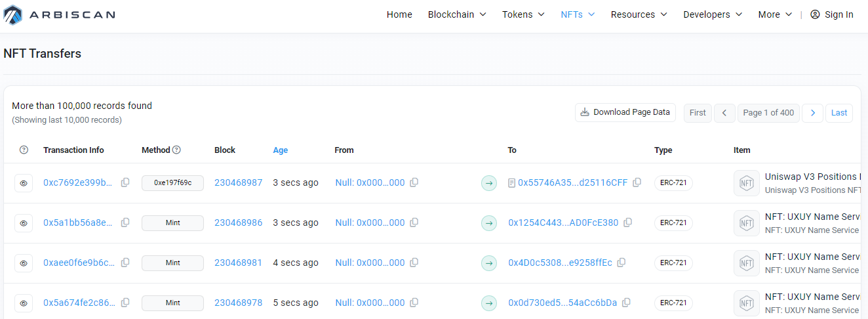868x319 pixels.
Task: Preview transaction 0xc7692e399b with eye icon
Action: pyautogui.click(x=24, y=183)
